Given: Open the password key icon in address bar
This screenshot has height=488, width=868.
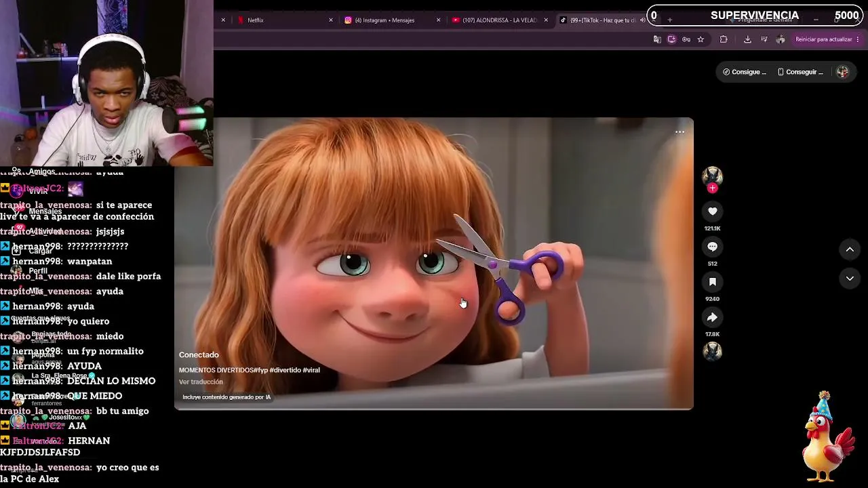Looking at the screenshot, I should (x=686, y=39).
